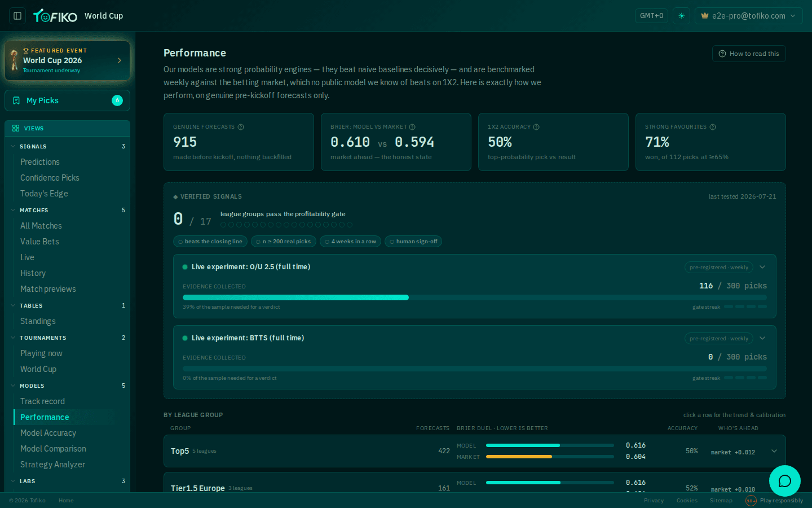Viewport: 812px width, 508px height.
Task: Open World Cup under Tournaments
Action: click(38, 369)
